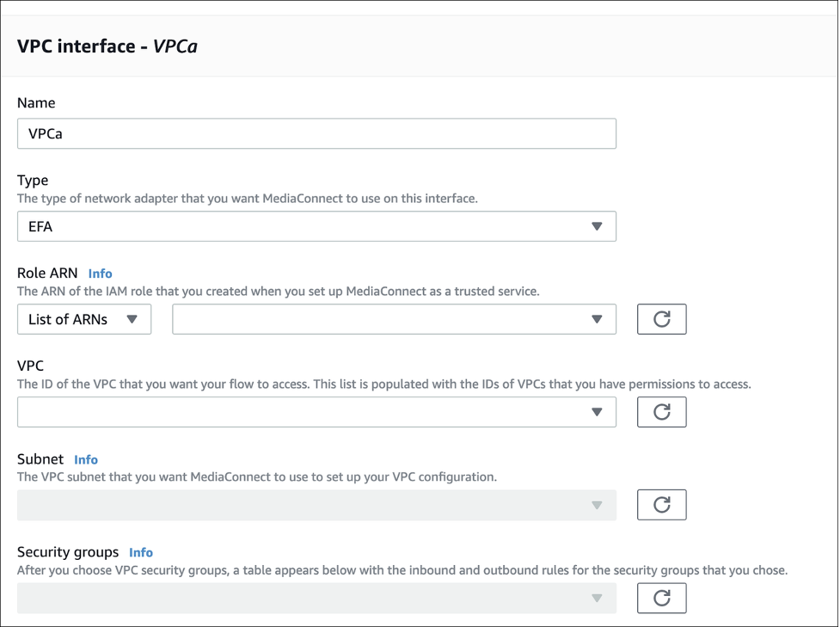Click the "VPC interface - VPCa" heading
Image resolution: width=840 pixels, height=627 pixels.
pyautogui.click(x=107, y=46)
